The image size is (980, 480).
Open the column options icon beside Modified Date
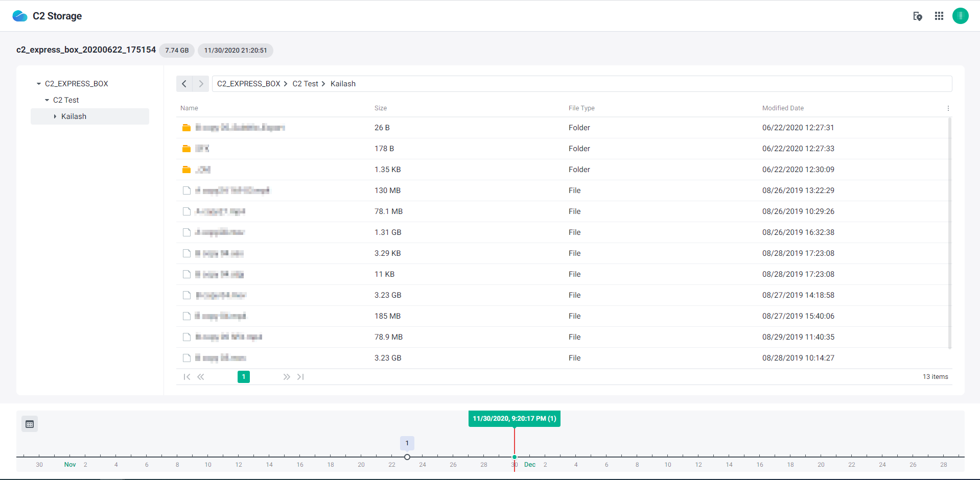point(948,108)
